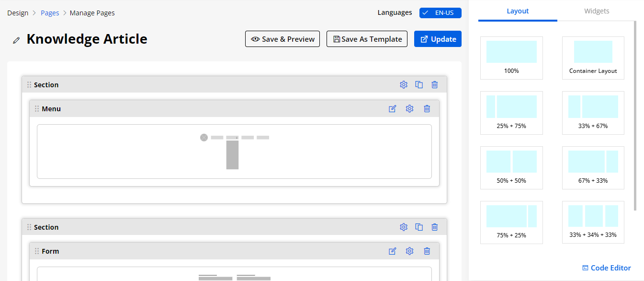Select the Layout tab
The image size is (644, 281).
[x=518, y=11]
